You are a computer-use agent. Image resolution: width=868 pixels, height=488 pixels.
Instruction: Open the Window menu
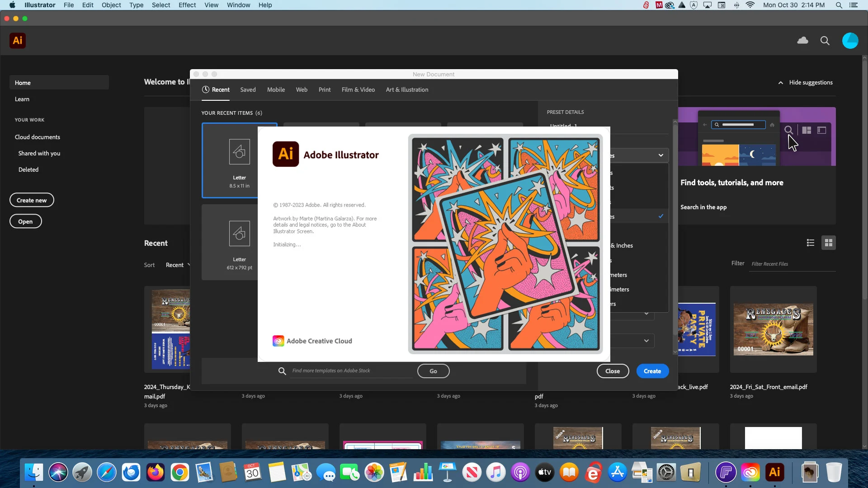(238, 5)
